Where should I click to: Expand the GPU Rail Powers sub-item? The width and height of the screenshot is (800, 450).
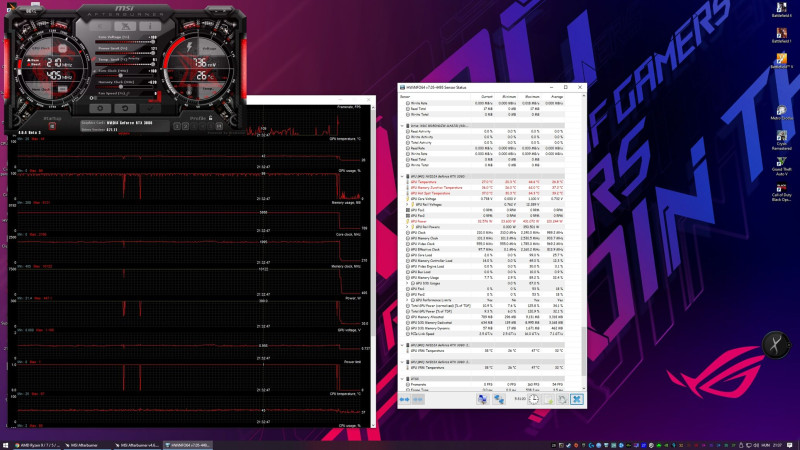pos(407,227)
